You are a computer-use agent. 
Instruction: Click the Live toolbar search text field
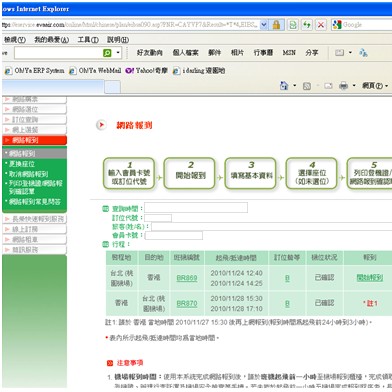(x=58, y=53)
